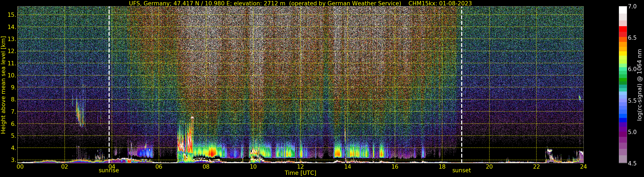The width and height of the screenshot is (644, 177).
Task: Click the CHM15kx: 01-08-2023 date text
Action: coord(440,3)
